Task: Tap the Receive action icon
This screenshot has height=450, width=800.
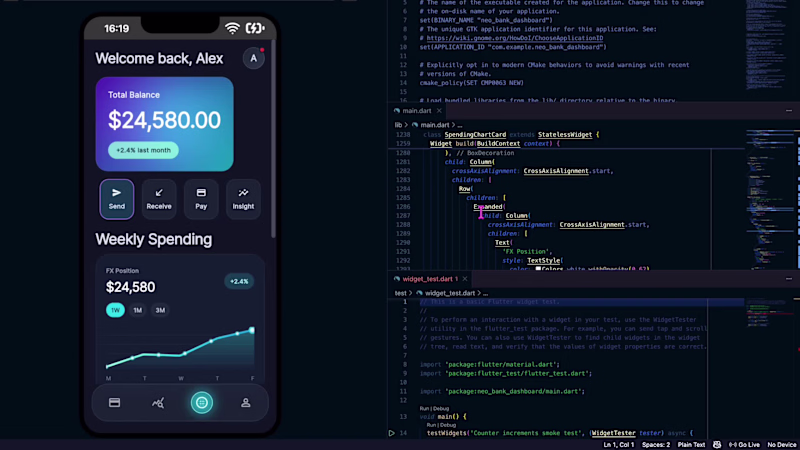Action: pyautogui.click(x=159, y=193)
